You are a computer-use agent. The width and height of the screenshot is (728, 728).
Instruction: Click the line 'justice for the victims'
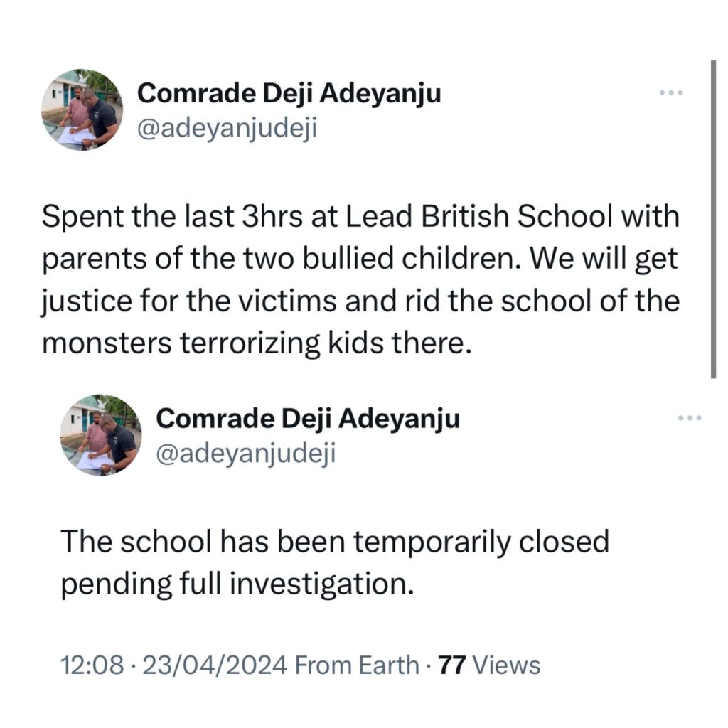[189, 301]
